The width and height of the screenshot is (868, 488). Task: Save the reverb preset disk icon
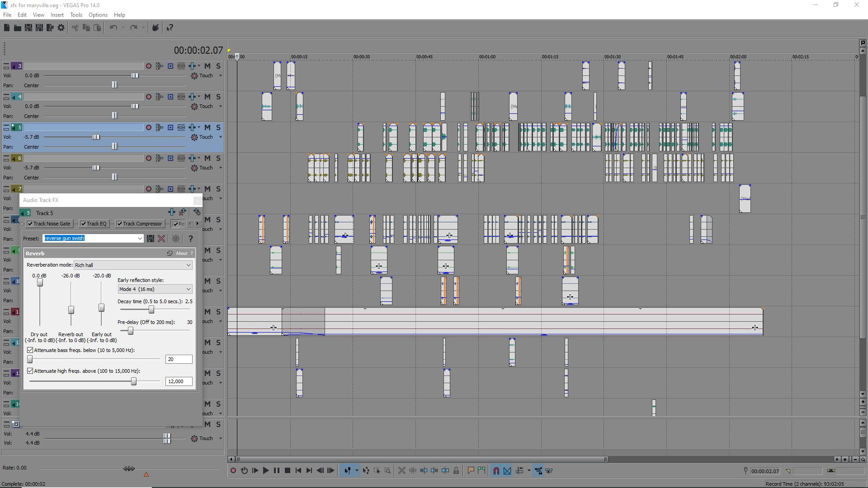point(151,239)
